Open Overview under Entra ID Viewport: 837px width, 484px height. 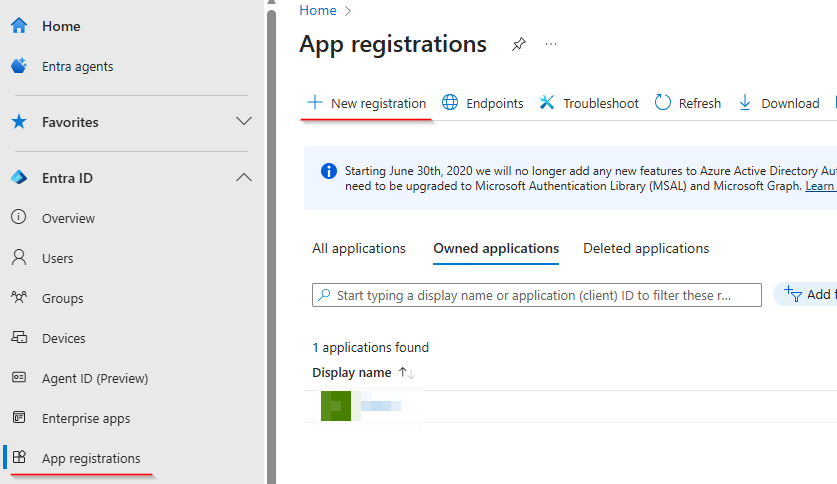pos(68,218)
